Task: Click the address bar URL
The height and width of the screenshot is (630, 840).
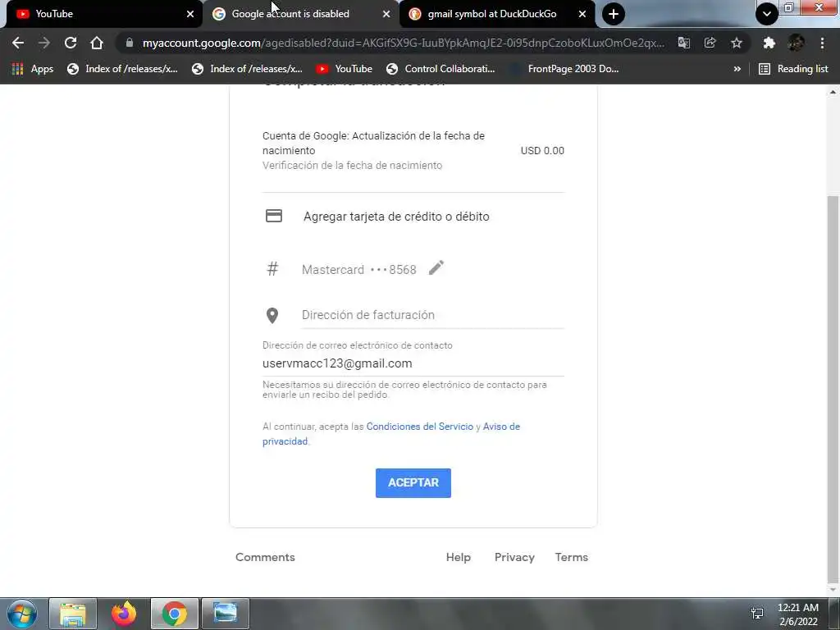Action: click(403, 43)
